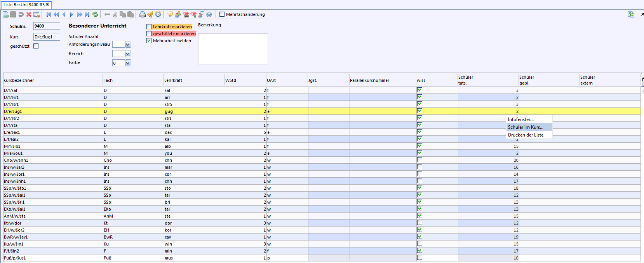Jump to the first record
Screen dimensions: 644x263
click(x=49, y=14)
